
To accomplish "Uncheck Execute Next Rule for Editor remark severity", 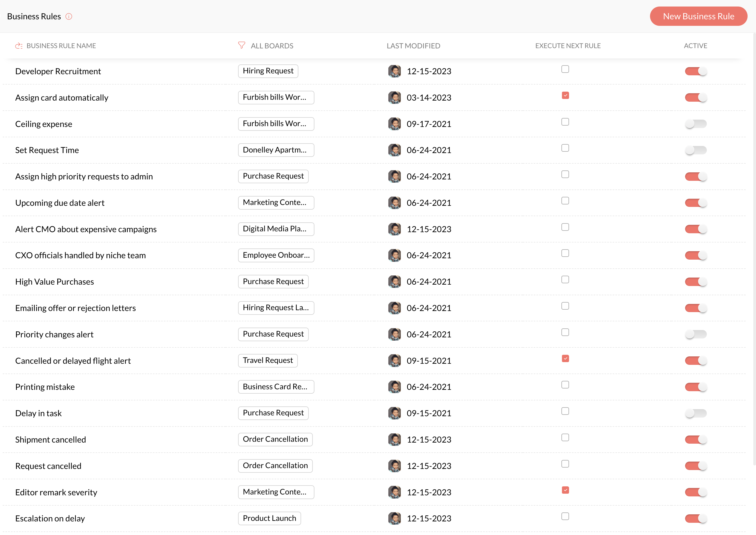I will (565, 490).
